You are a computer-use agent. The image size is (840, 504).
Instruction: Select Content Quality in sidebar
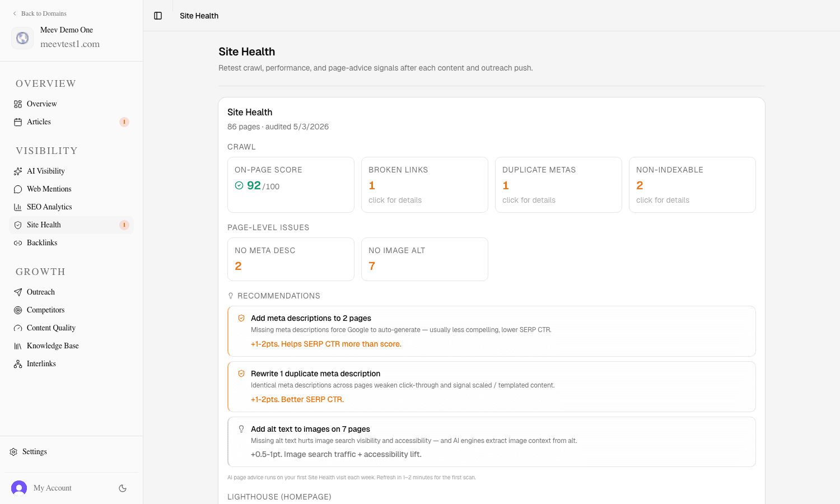(72, 328)
